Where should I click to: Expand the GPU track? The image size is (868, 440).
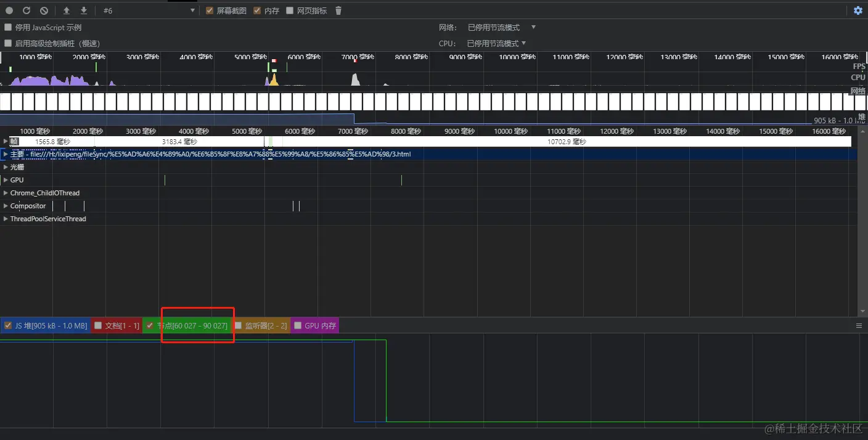point(6,180)
